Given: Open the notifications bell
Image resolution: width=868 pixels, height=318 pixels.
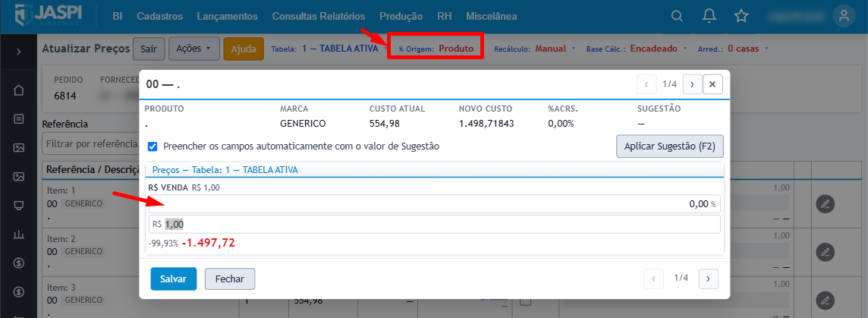Looking at the screenshot, I should coord(709,16).
